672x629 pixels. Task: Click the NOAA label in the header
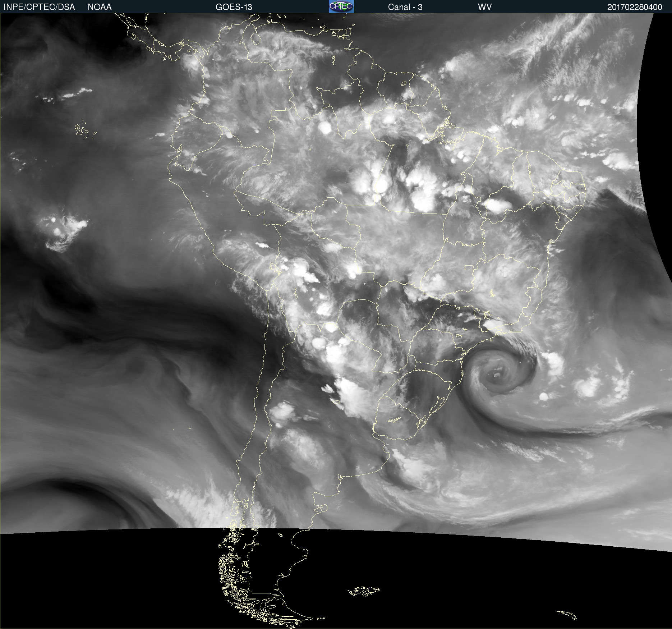[x=100, y=7]
